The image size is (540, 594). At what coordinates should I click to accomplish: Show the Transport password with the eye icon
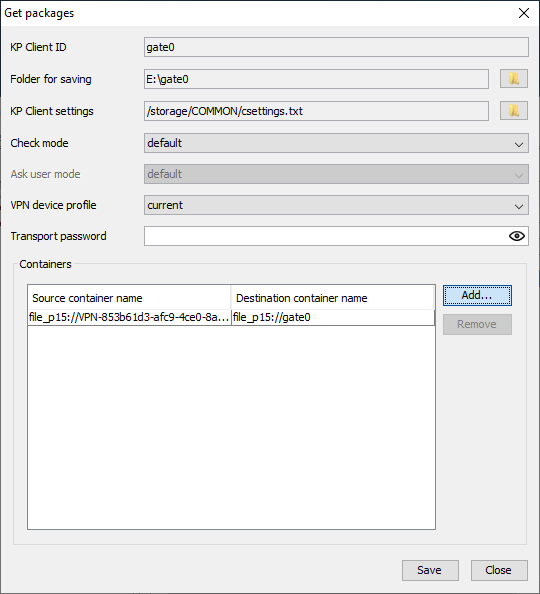click(x=517, y=236)
